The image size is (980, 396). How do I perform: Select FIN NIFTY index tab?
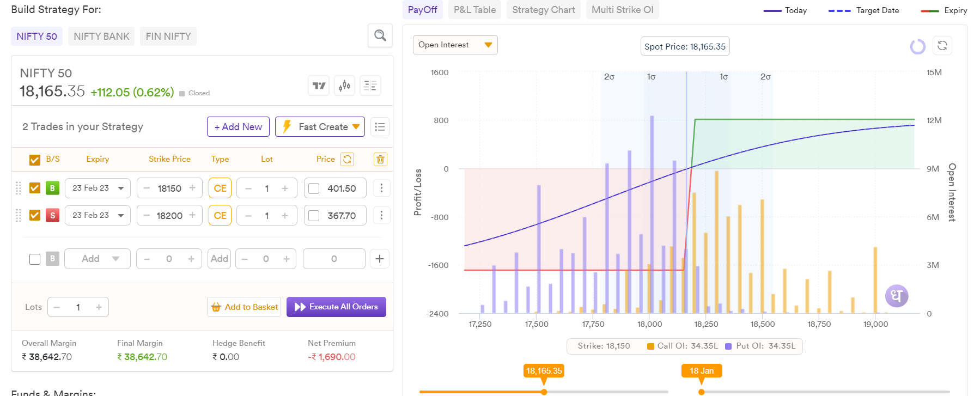coord(168,36)
